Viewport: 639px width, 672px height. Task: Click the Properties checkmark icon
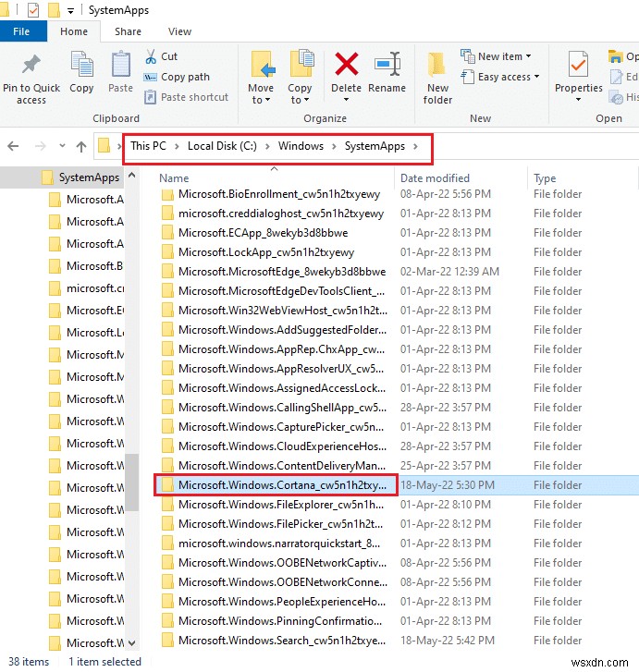(x=578, y=66)
